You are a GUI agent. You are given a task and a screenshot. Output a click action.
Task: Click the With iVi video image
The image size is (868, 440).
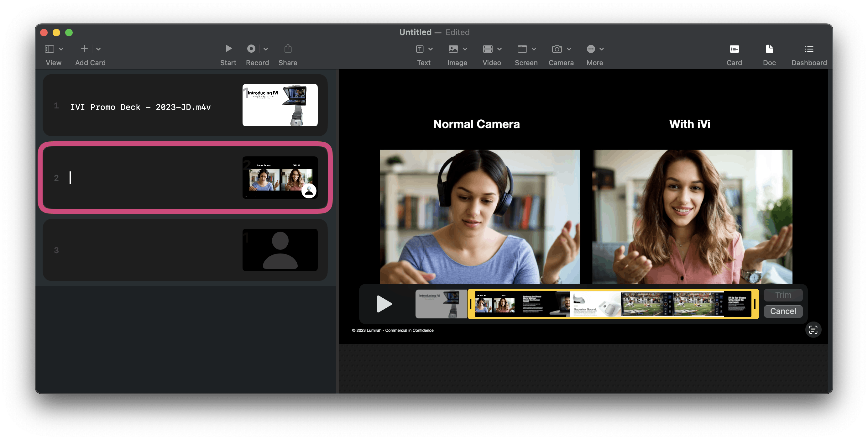click(692, 217)
